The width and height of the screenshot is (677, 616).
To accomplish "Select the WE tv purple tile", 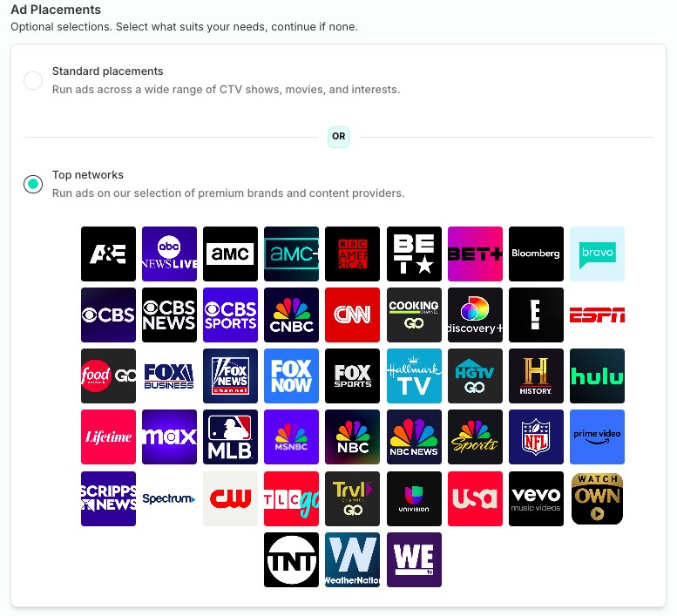I will pyautogui.click(x=414, y=560).
